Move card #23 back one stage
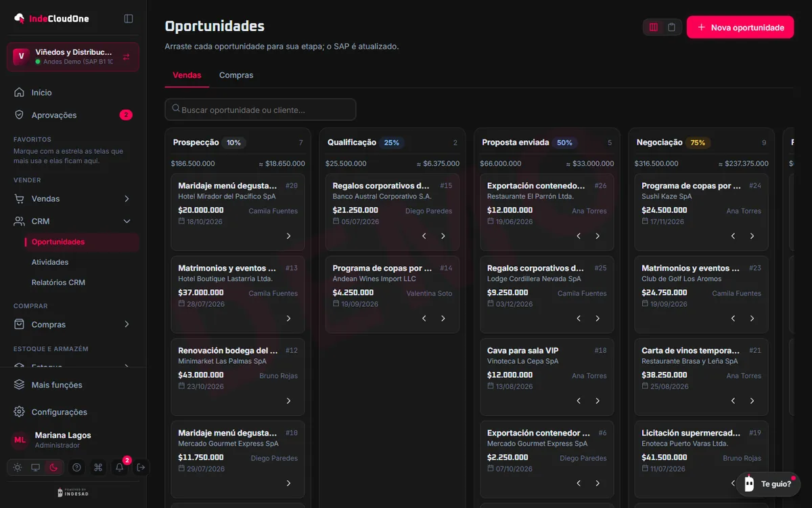Image resolution: width=812 pixels, height=508 pixels. click(x=733, y=318)
